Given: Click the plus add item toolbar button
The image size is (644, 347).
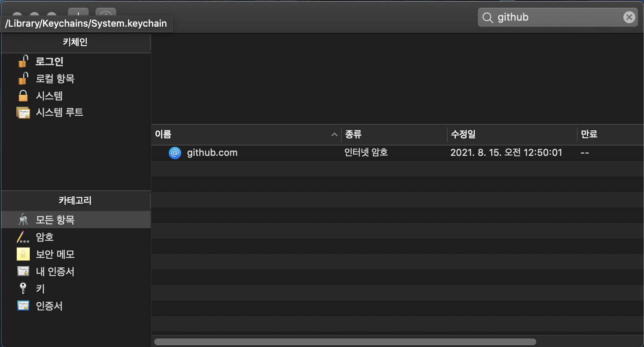Looking at the screenshot, I should (x=78, y=13).
